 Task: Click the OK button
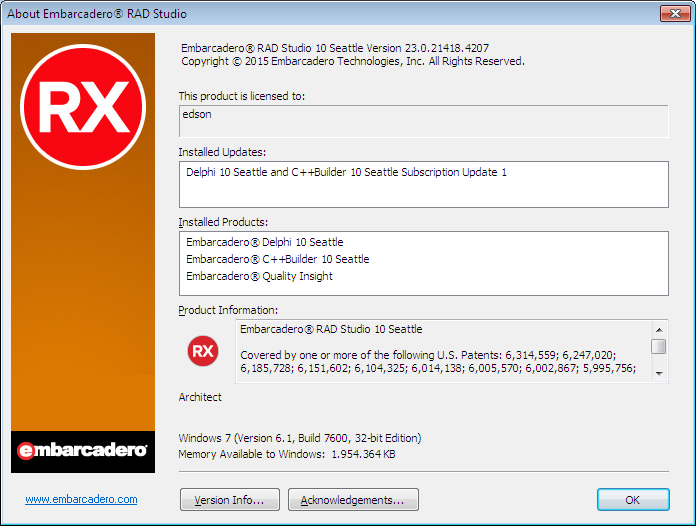(633, 500)
